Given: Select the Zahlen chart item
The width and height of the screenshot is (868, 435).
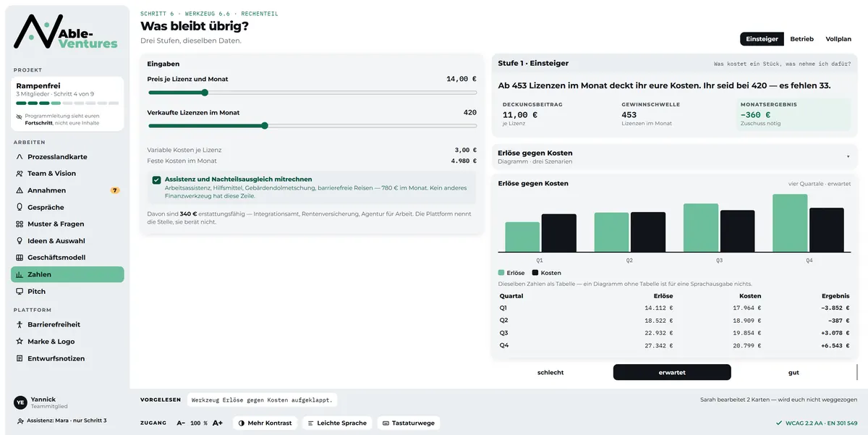Looking at the screenshot, I should coord(67,274).
